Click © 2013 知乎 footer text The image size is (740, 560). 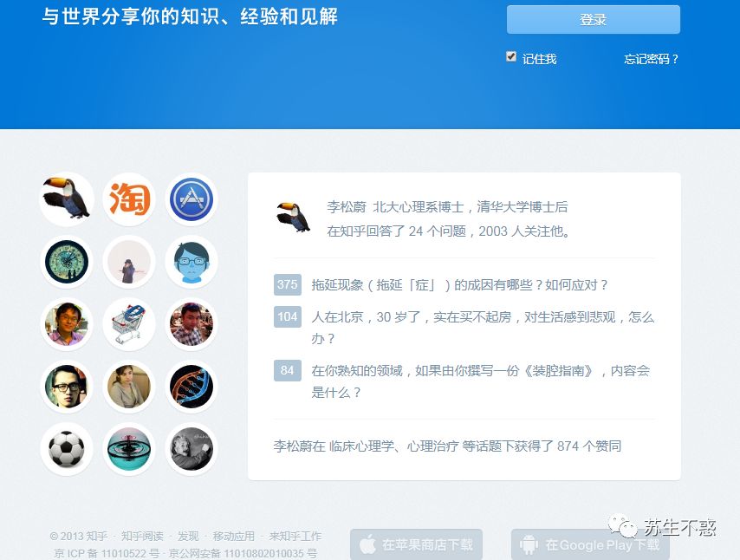coord(78,537)
